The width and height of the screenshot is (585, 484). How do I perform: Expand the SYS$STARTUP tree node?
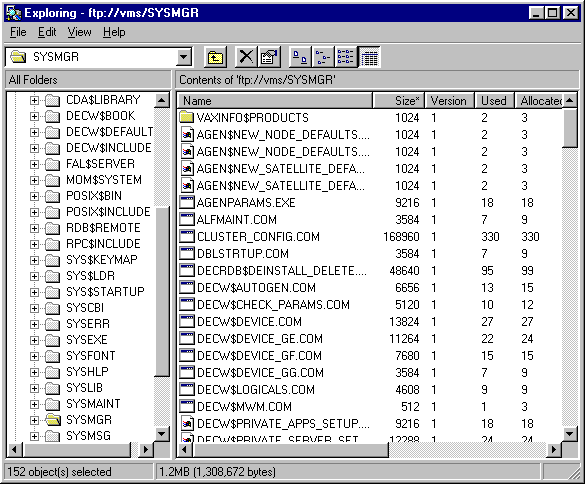point(34,292)
